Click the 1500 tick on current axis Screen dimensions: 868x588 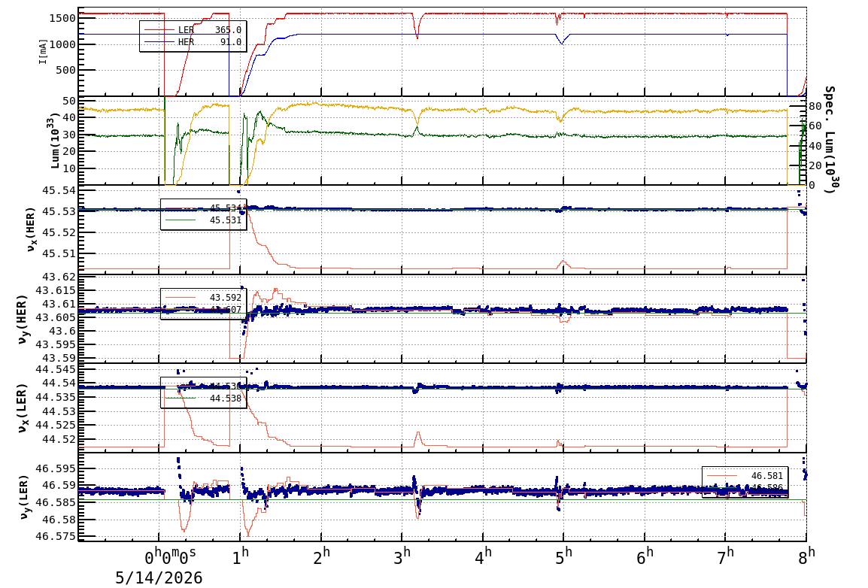coord(62,18)
